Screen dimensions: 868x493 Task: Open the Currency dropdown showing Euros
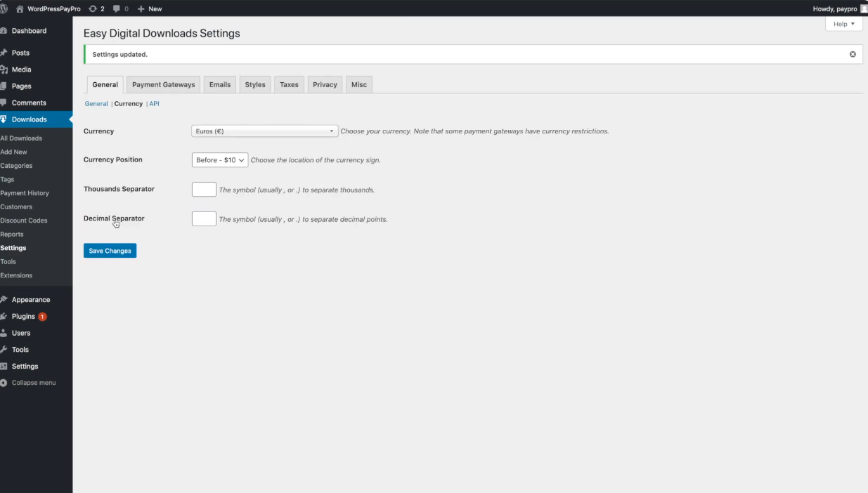264,131
